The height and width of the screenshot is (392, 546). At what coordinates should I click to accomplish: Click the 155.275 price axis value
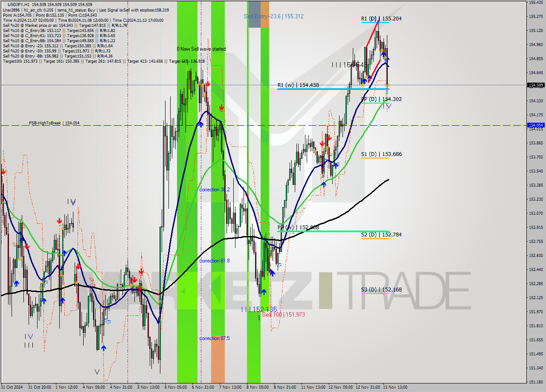536,17
